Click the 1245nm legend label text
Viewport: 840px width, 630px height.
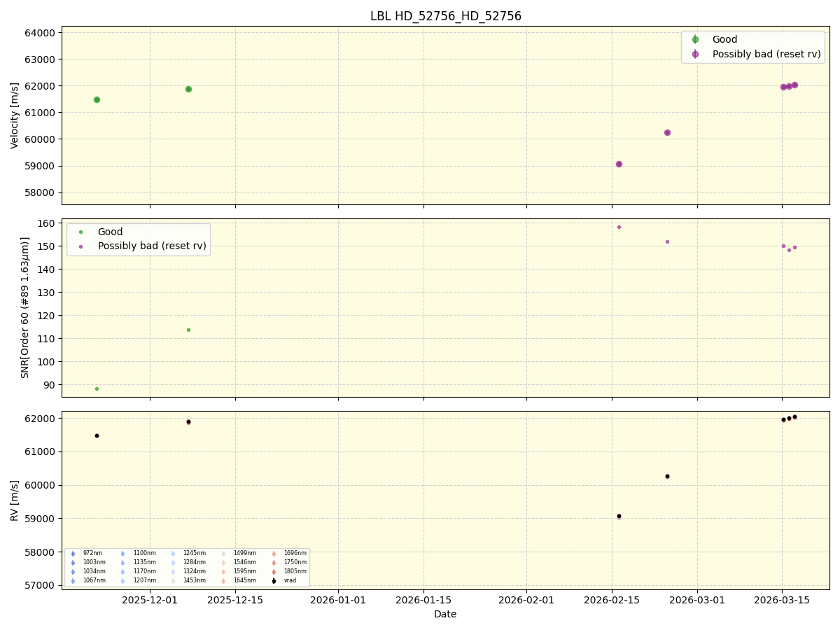(x=195, y=553)
